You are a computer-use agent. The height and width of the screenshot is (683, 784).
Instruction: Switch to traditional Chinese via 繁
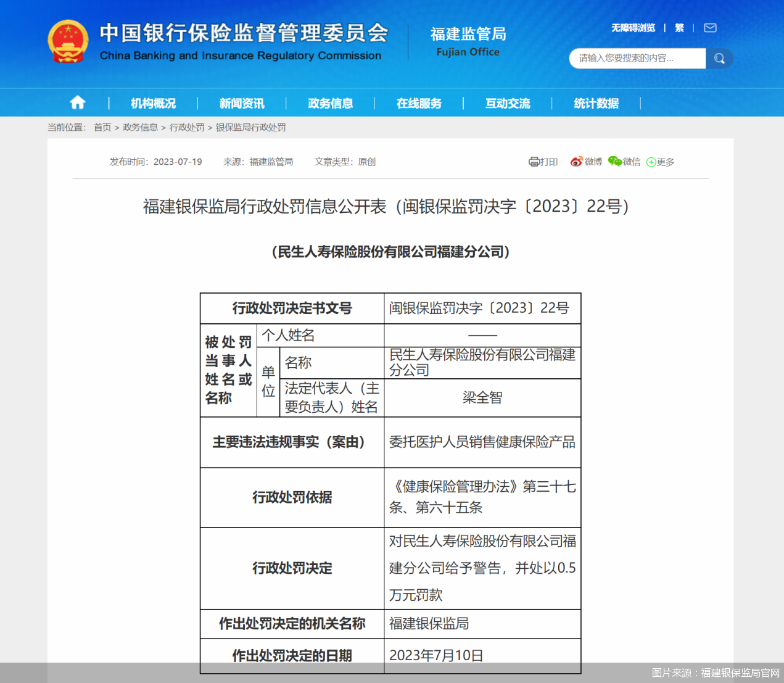(x=680, y=28)
